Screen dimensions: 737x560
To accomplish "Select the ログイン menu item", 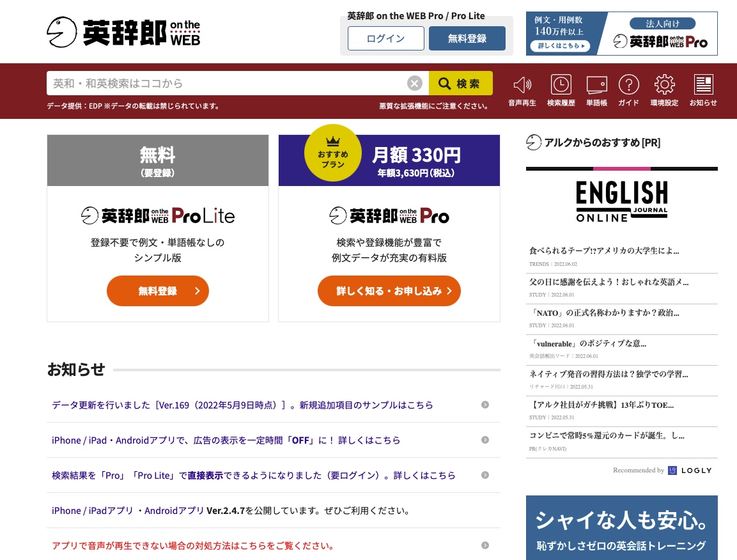I will coord(385,38).
